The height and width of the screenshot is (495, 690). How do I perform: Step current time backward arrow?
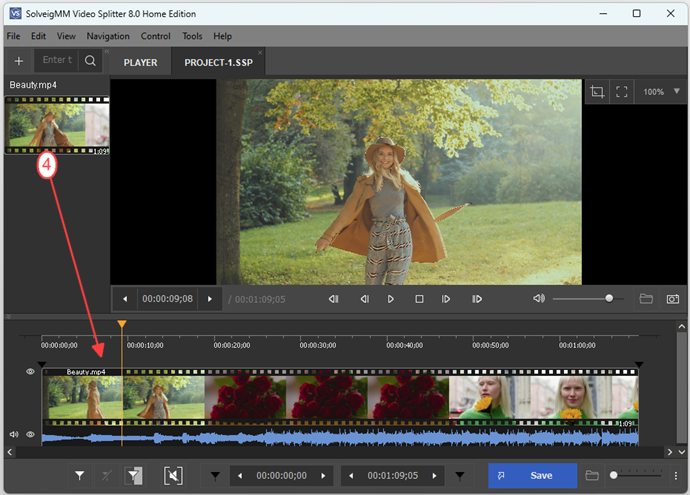tap(125, 299)
